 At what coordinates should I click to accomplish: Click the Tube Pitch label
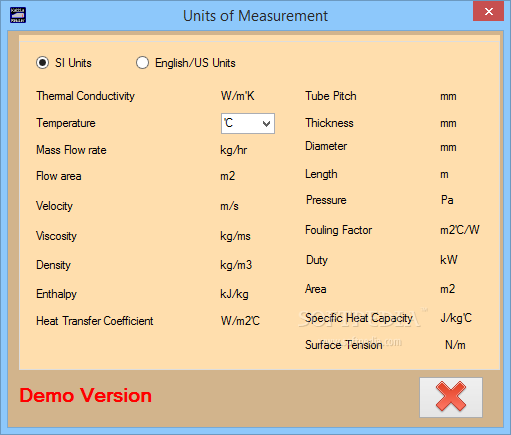(331, 96)
